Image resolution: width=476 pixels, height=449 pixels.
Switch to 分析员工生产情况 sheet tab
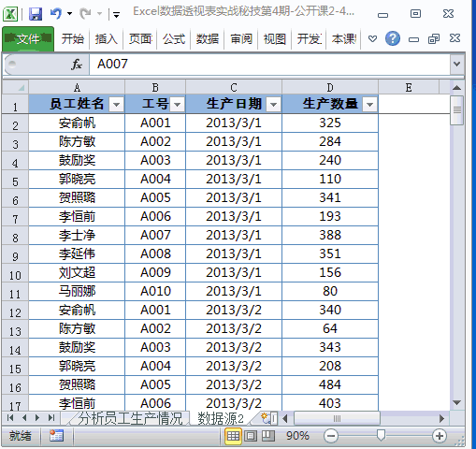click(129, 418)
